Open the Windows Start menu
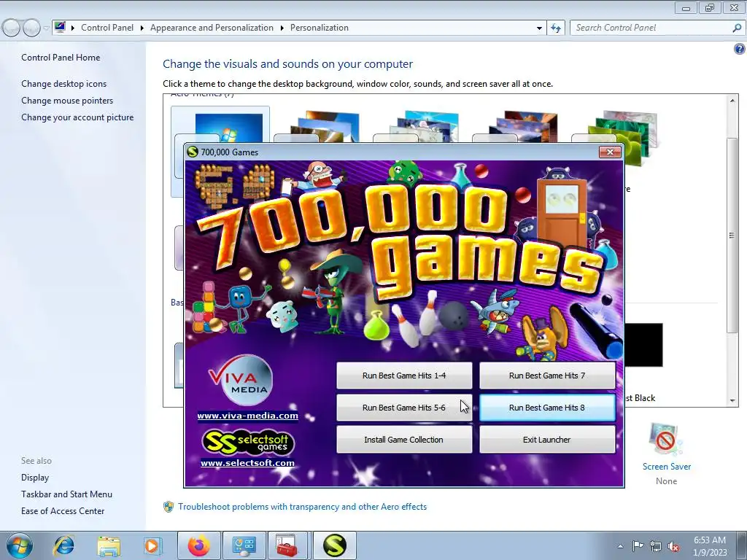747x560 pixels. pos(19,545)
